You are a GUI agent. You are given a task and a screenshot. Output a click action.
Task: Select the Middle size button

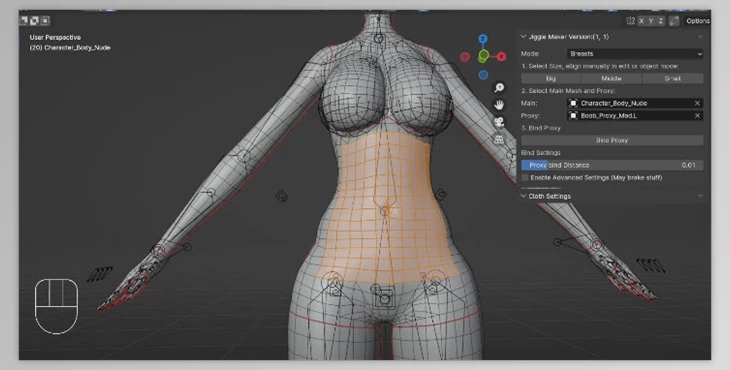[612, 79]
